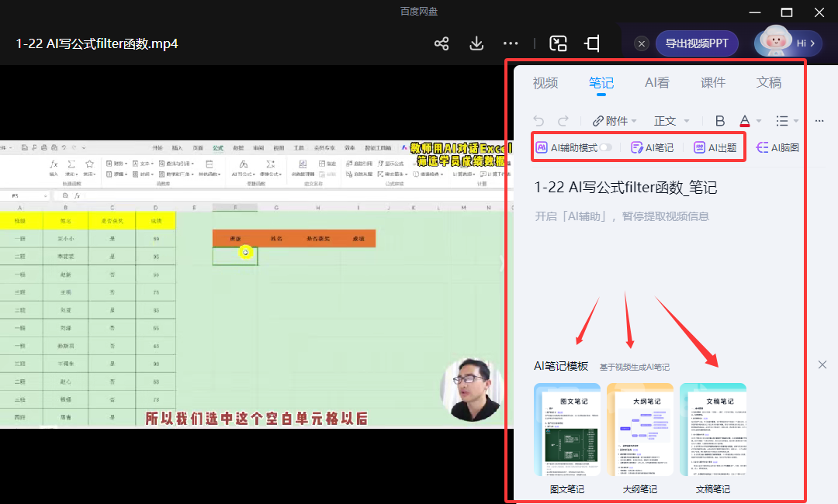Apply bold formatting with the B button
The height and width of the screenshot is (504, 838).
coord(720,120)
